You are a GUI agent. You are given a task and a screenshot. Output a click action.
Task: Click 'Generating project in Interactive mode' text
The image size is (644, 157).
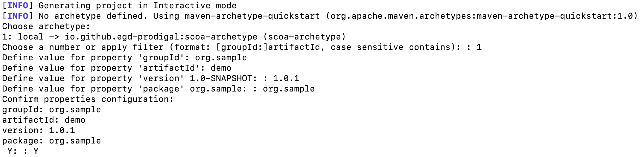pos(137,5)
